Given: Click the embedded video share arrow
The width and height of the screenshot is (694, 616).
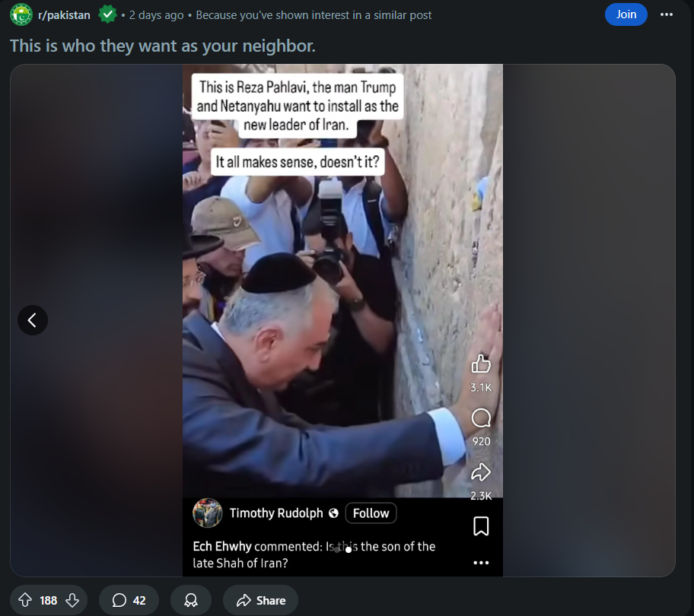Looking at the screenshot, I should point(481,472).
